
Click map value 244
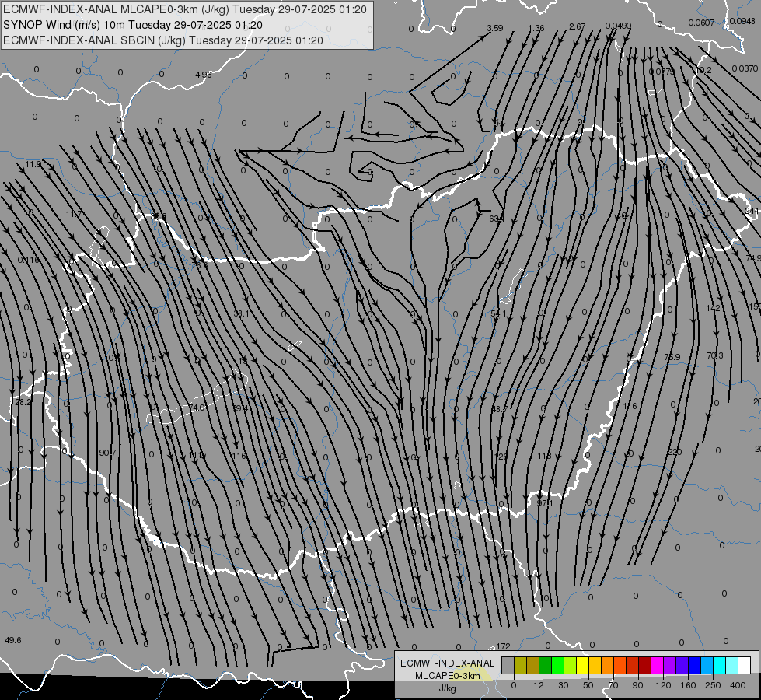point(752,210)
